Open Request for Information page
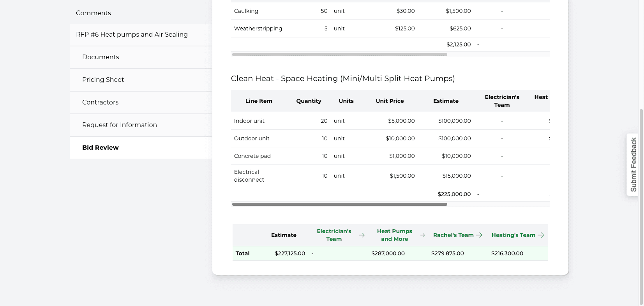644x306 pixels. pos(141,125)
